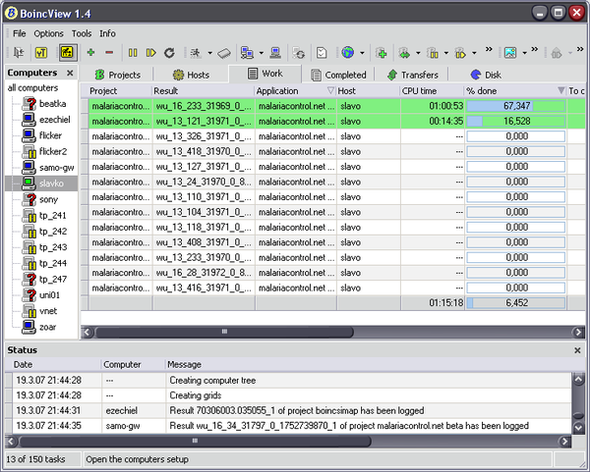Open the File menu
Screen dimensions: 590x472
(x=19, y=33)
